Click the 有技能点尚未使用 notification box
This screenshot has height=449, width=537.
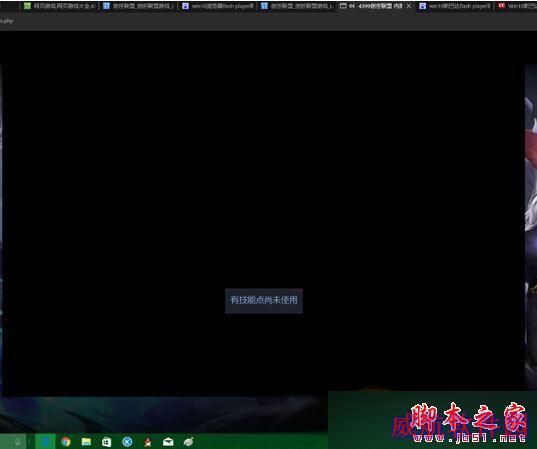(264, 300)
